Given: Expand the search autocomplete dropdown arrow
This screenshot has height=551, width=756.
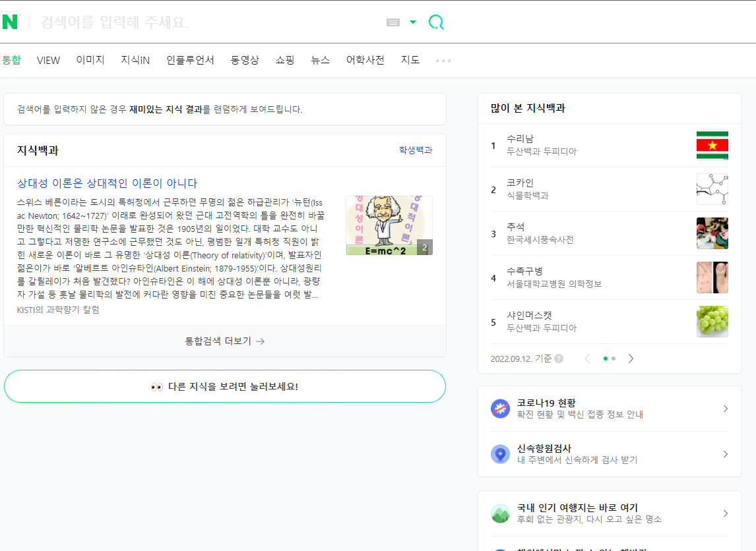Looking at the screenshot, I should 413,22.
